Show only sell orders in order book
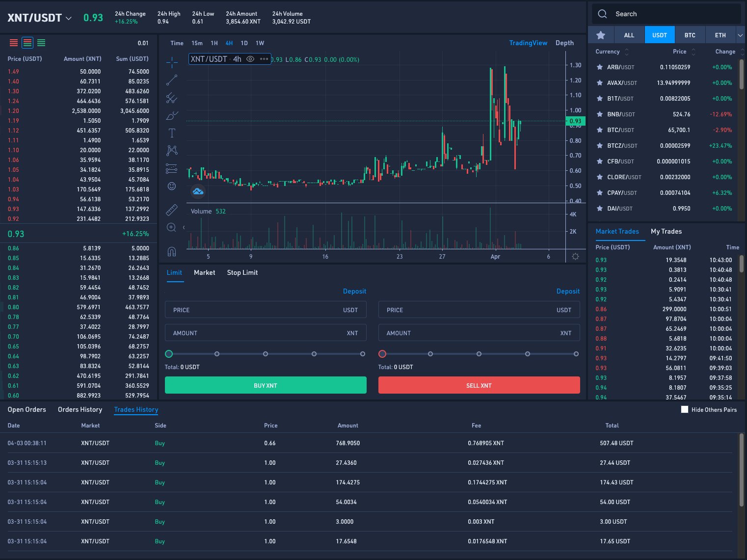This screenshot has width=747, height=560. pyautogui.click(x=14, y=43)
